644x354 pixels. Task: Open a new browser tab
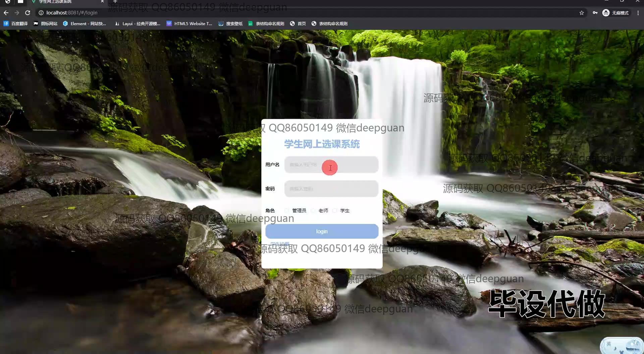pos(115,2)
